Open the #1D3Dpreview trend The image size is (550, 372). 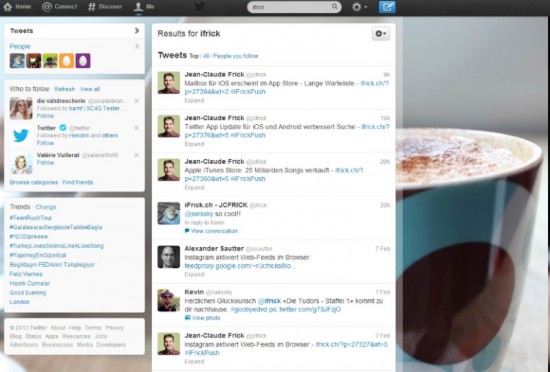29,236
